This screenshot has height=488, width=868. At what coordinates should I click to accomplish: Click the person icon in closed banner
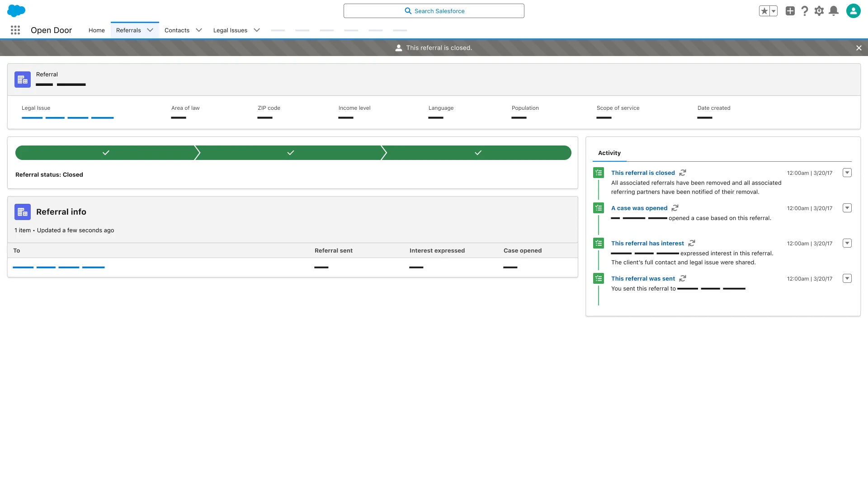coord(399,48)
